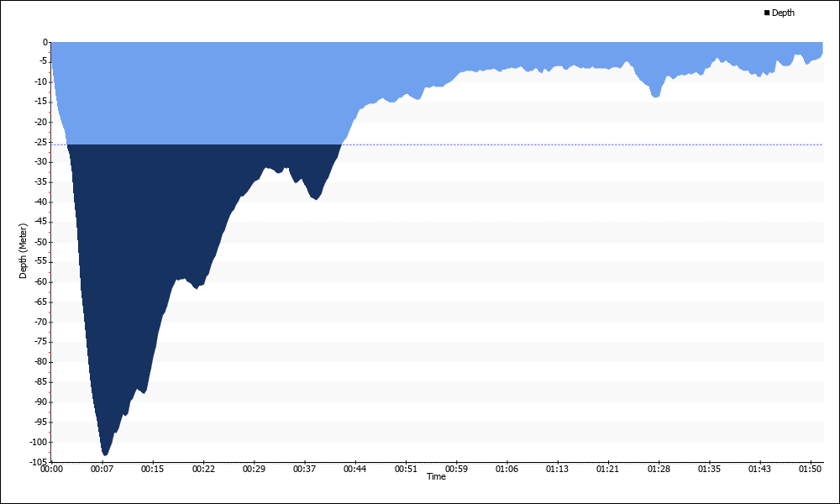This screenshot has width=840, height=504.
Task: Click the -45 depth axis label
Action: 42,222
